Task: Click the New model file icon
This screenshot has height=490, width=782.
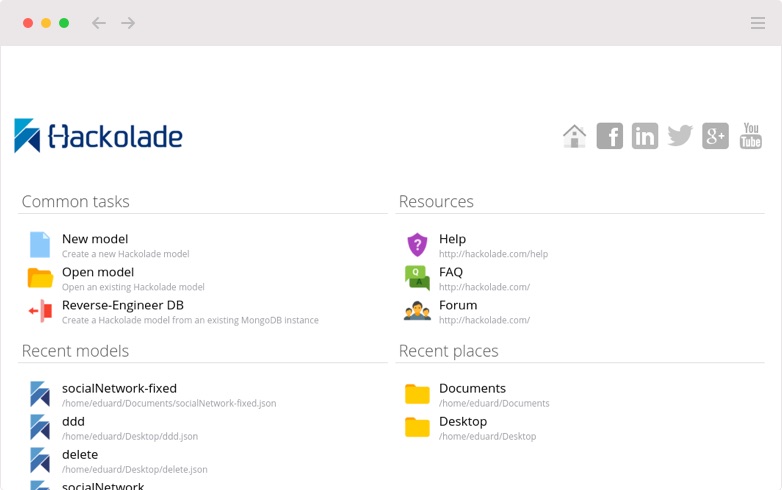Action: 40,245
